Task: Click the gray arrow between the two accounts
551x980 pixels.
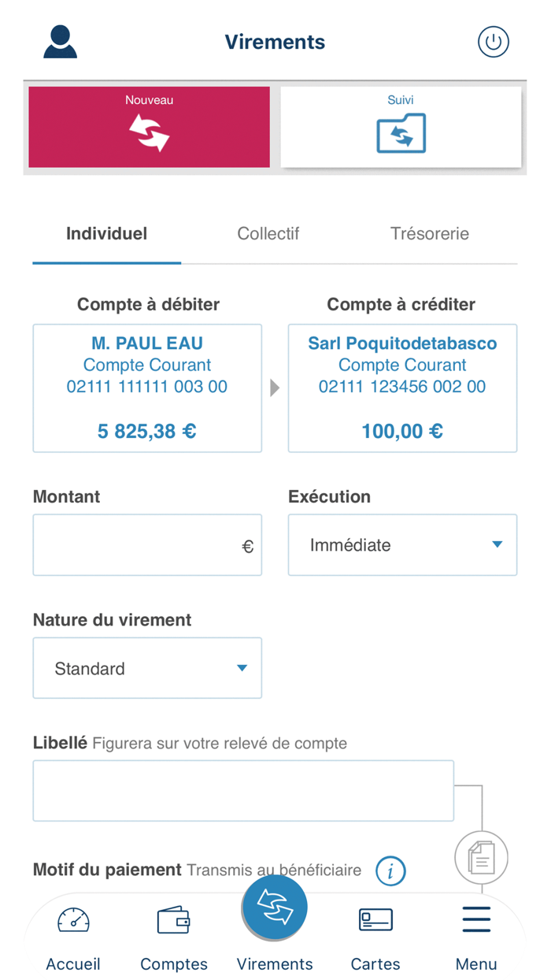Action: tap(275, 387)
